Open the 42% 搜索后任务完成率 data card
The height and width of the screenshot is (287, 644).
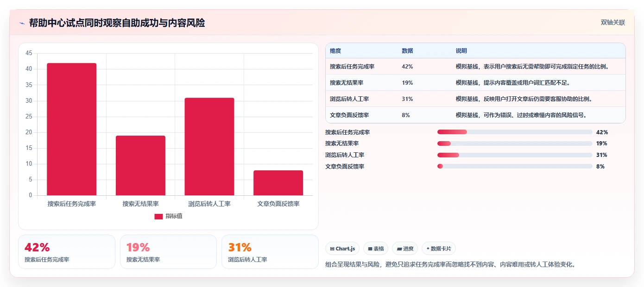point(67,252)
